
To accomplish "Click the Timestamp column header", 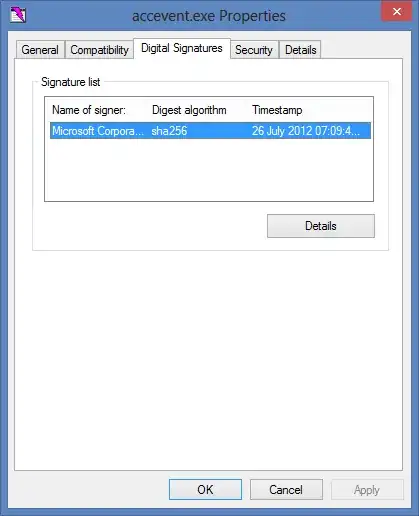I will click(277, 110).
